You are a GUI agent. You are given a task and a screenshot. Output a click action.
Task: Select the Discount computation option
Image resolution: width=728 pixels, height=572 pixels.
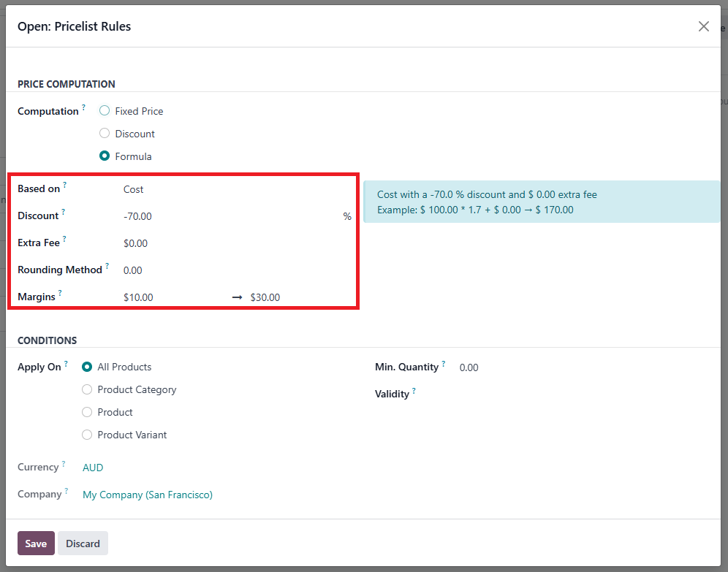(x=105, y=134)
